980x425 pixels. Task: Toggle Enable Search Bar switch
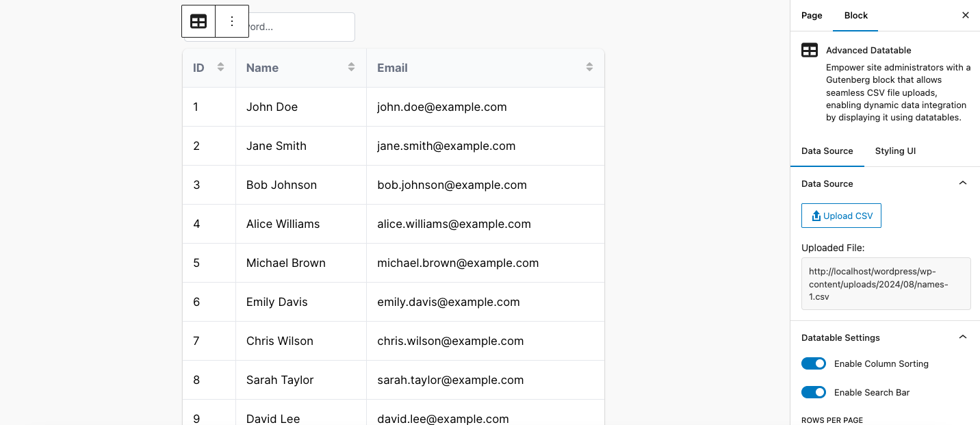[x=814, y=392]
